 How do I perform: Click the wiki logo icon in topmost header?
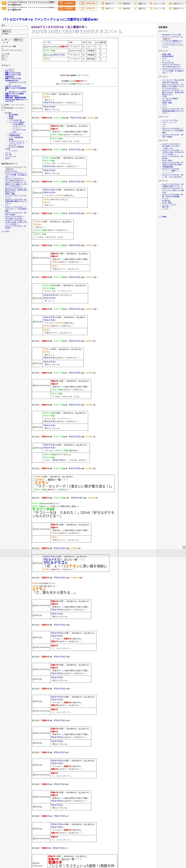click(4, 3)
